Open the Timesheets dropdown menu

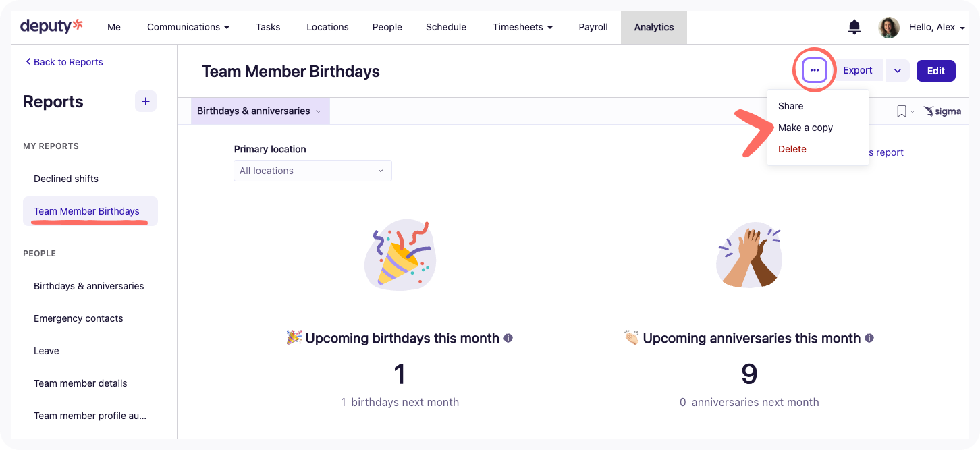click(522, 27)
